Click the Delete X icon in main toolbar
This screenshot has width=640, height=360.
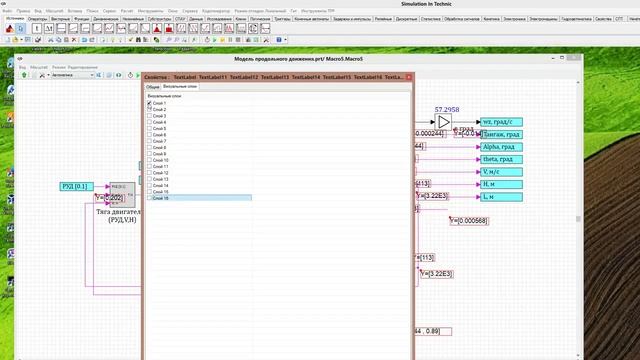(x=74, y=40)
